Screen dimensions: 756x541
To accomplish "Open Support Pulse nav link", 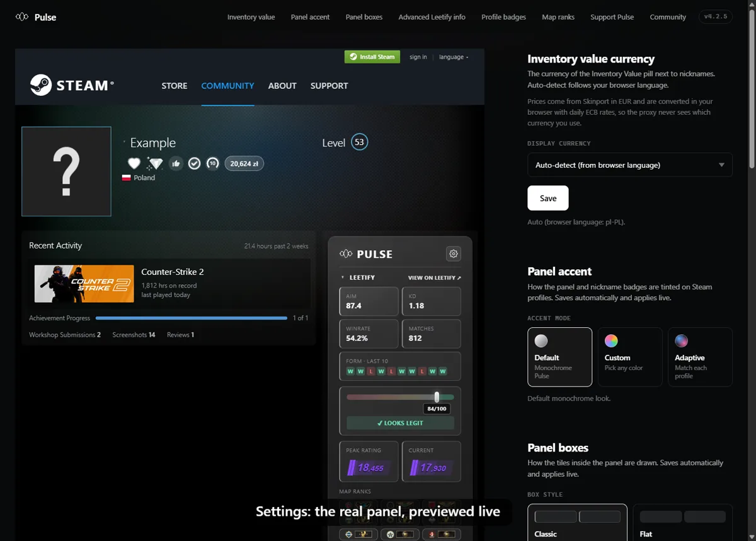I will (612, 17).
